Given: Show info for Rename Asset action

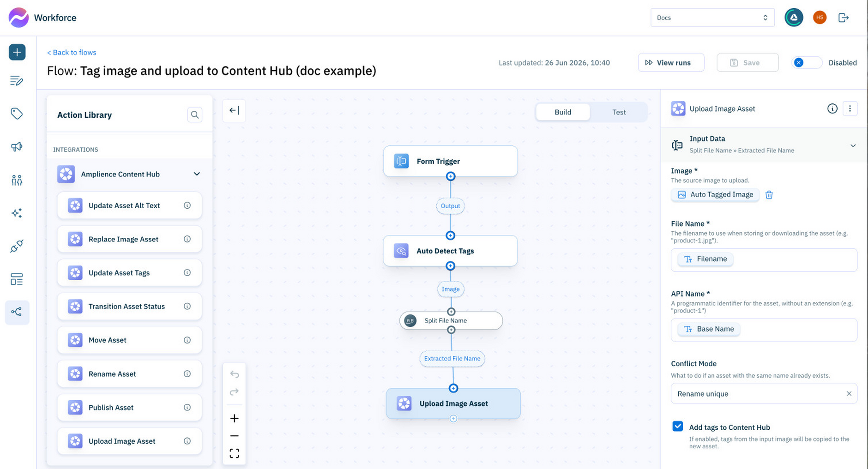Looking at the screenshot, I should [187, 374].
